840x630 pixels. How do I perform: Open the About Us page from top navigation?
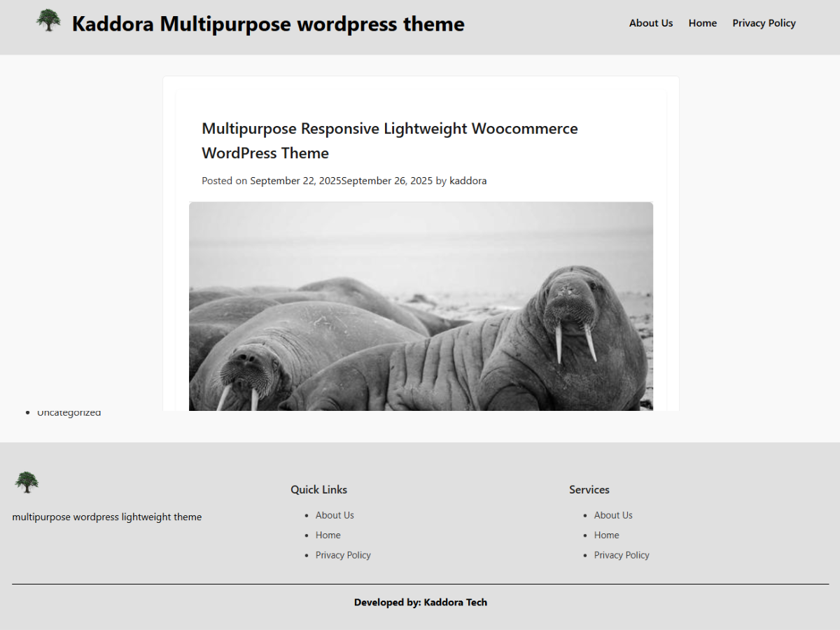[x=650, y=22]
